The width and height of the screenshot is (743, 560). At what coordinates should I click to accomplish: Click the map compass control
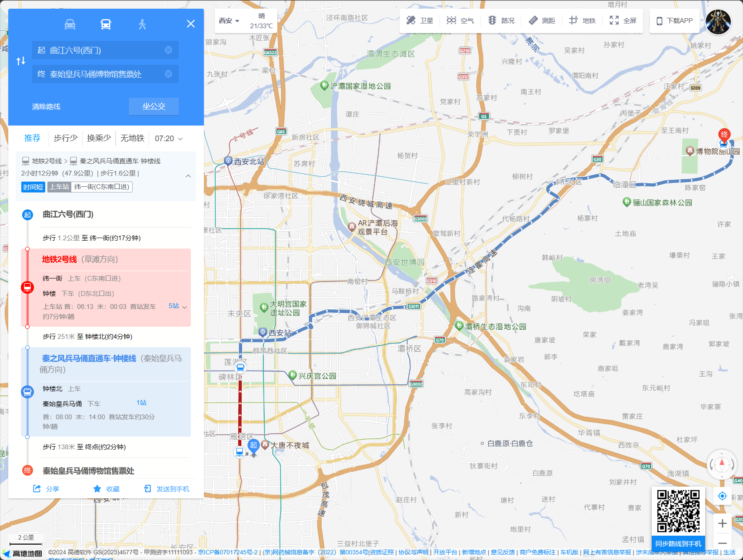coord(722,464)
